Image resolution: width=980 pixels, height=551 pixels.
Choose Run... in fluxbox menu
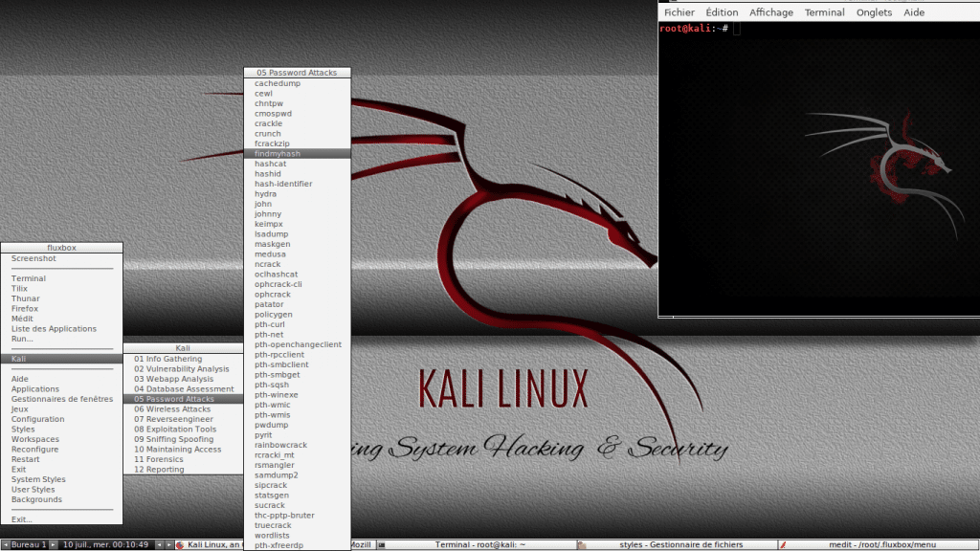[x=61, y=339]
